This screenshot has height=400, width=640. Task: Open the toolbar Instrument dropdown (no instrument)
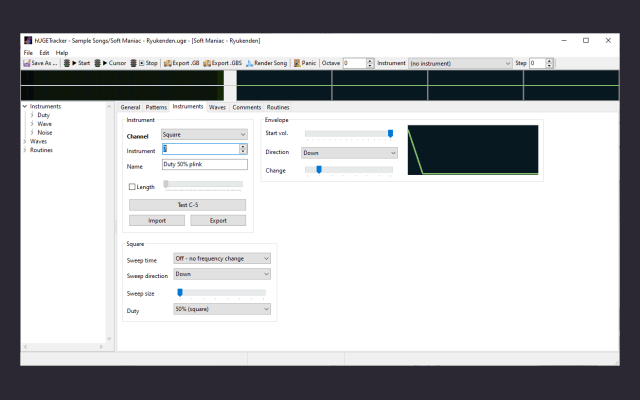(x=460, y=63)
